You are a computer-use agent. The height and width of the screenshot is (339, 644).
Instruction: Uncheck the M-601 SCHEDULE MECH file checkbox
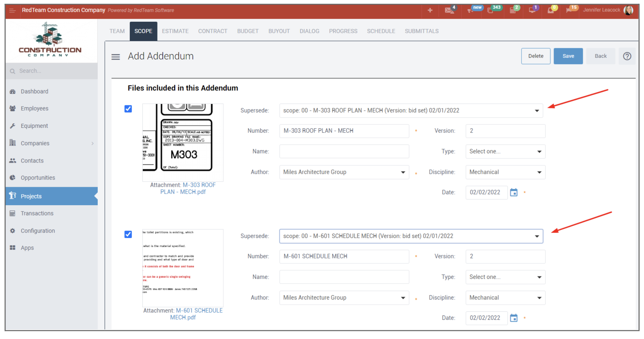pos(128,234)
